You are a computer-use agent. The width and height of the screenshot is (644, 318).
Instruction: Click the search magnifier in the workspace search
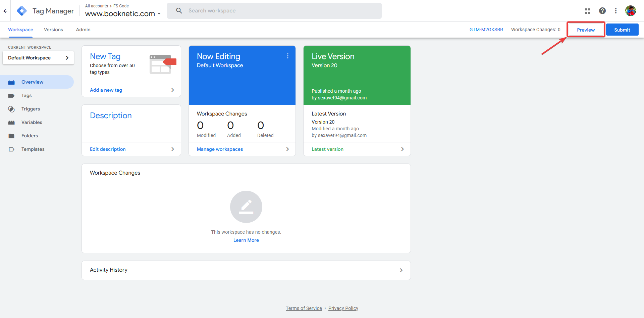(x=179, y=10)
